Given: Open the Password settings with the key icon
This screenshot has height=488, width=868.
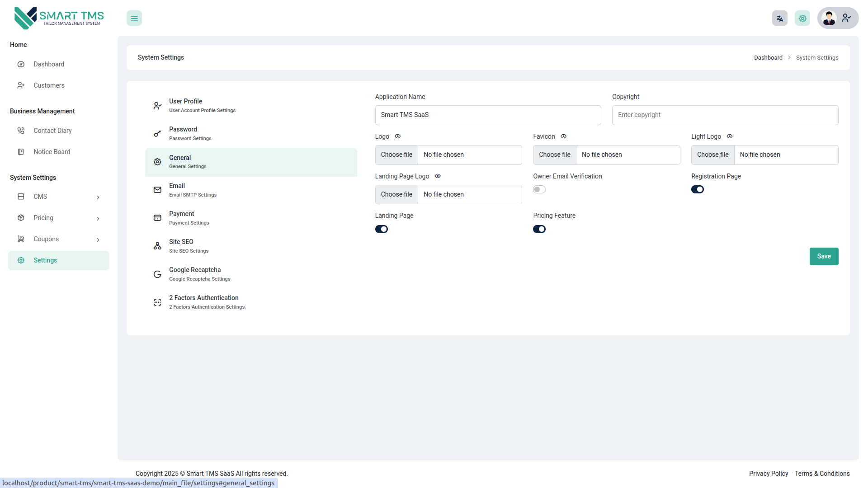Looking at the screenshot, I should (157, 133).
